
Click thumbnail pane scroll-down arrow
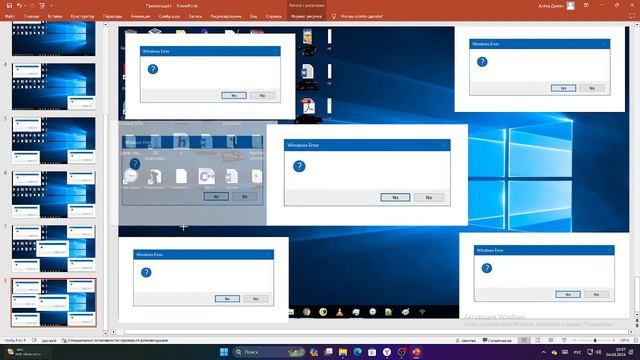coord(105,333)
